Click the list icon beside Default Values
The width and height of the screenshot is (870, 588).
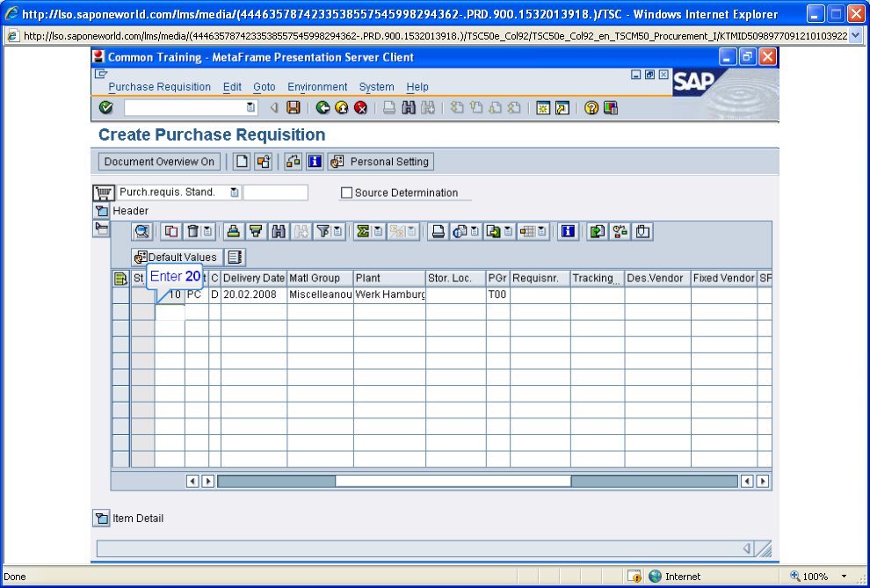tap(236, 258)
